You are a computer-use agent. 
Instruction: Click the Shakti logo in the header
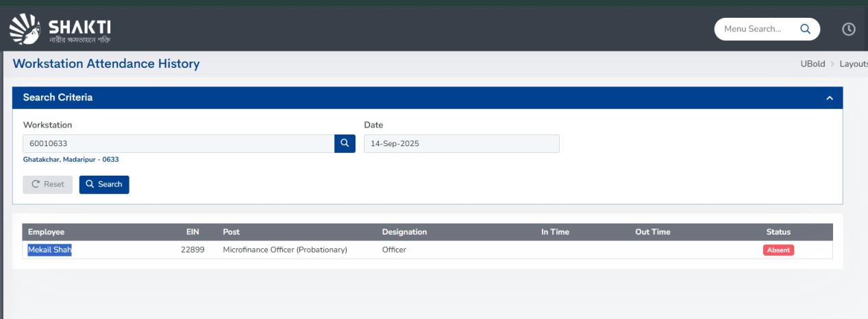click(x=60, y=29)
